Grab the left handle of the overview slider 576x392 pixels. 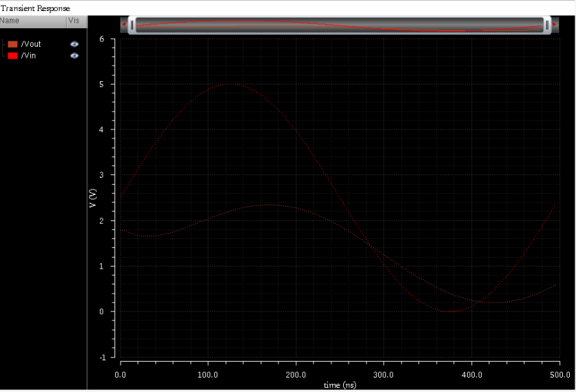pyautogui.click(x=132, y=25)
